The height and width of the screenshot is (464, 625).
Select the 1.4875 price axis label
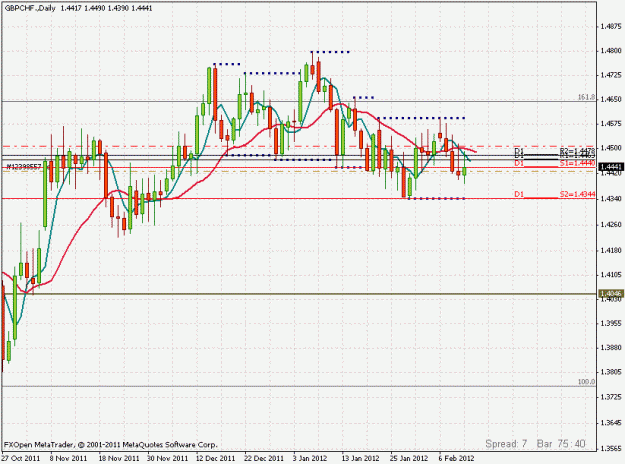(611, 27)
